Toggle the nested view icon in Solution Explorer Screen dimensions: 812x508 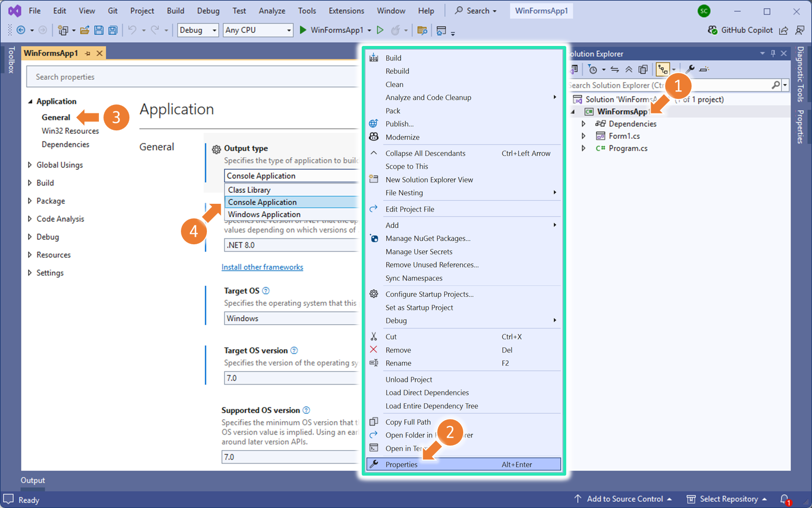[x=663, y=69]
